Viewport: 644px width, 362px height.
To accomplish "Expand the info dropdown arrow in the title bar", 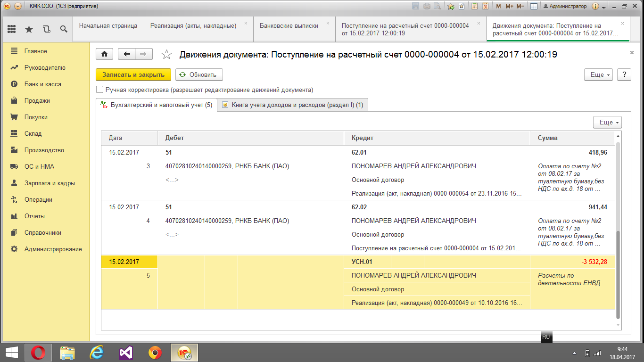I will coord(604,7).
